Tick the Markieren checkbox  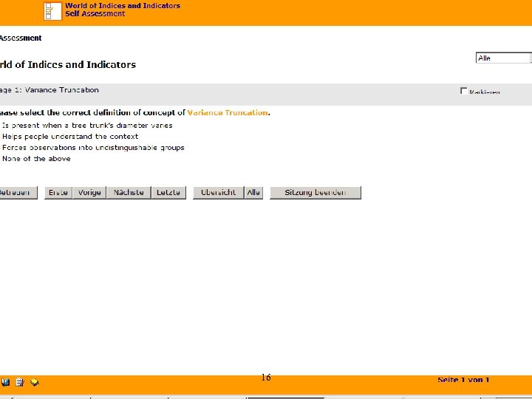point(463,91)
